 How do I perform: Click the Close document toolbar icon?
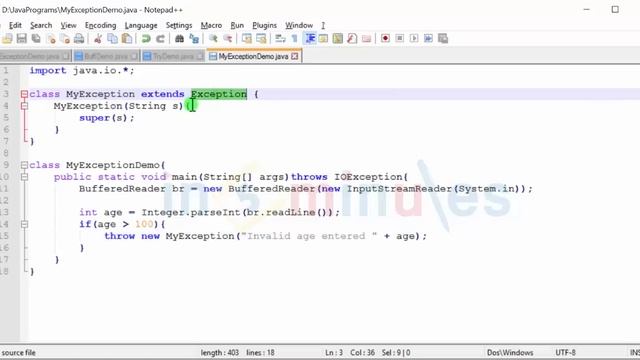click(x=51, y=39)
